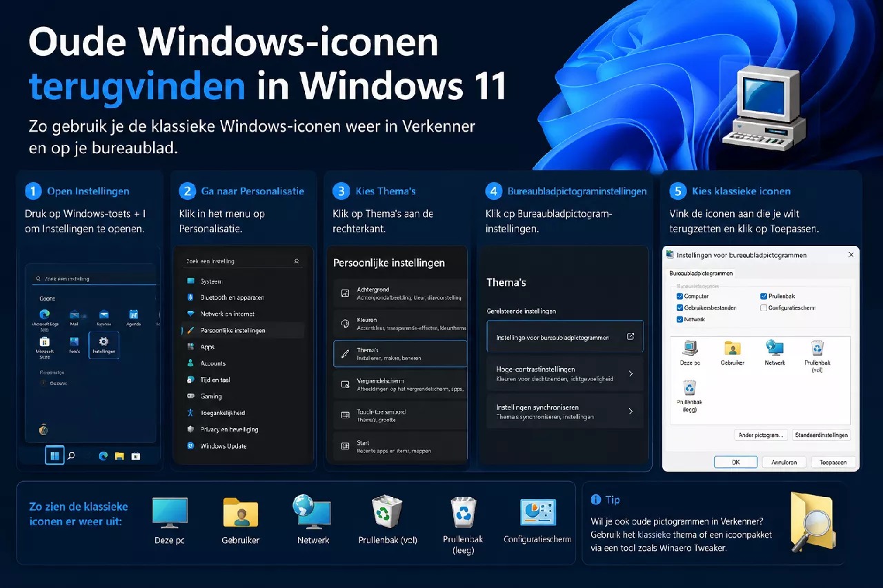Click the OK button in dialog
883x588 pixels.
[x=735, y=462]
